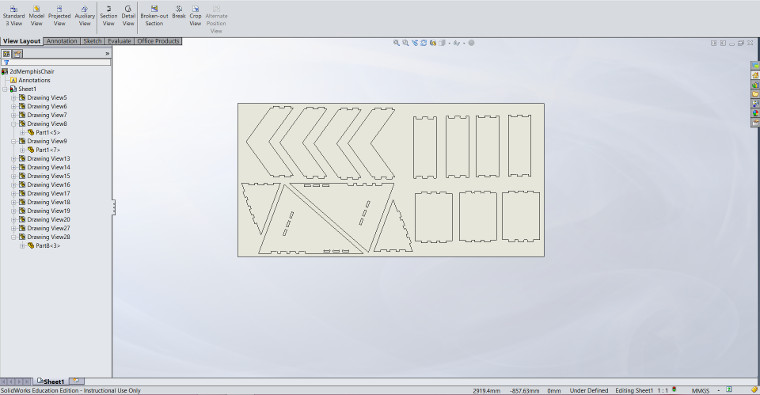Select the Break view tool
This screenshot has width=760, height=395.
tap(179, 12)
